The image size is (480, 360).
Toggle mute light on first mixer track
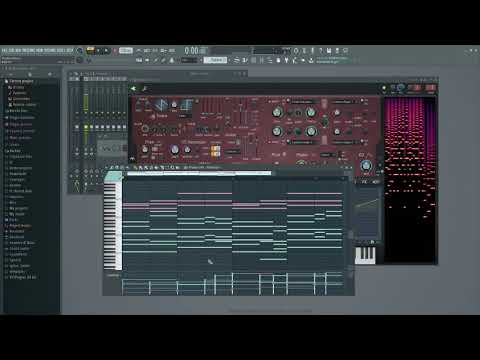coord(77,127)
